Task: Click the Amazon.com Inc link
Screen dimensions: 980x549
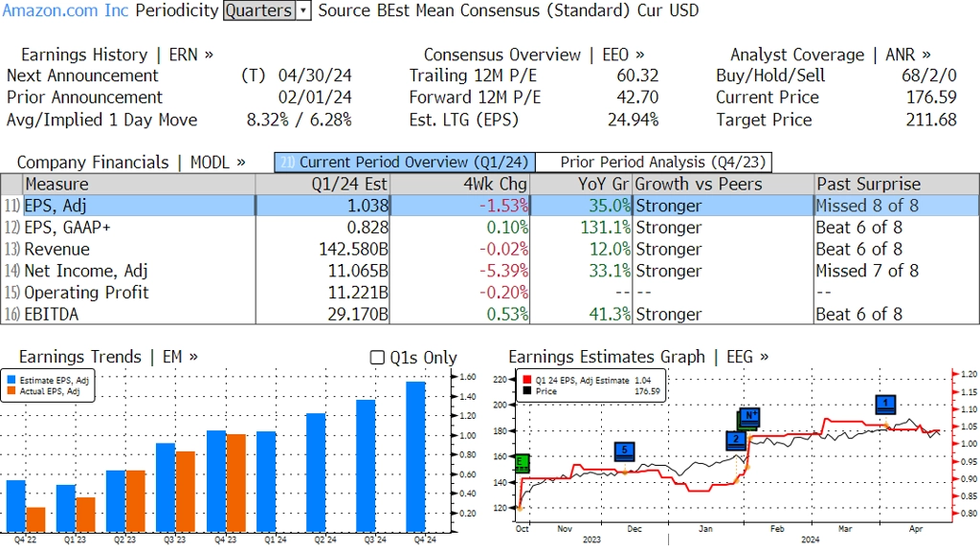Action: click(65, 11)
